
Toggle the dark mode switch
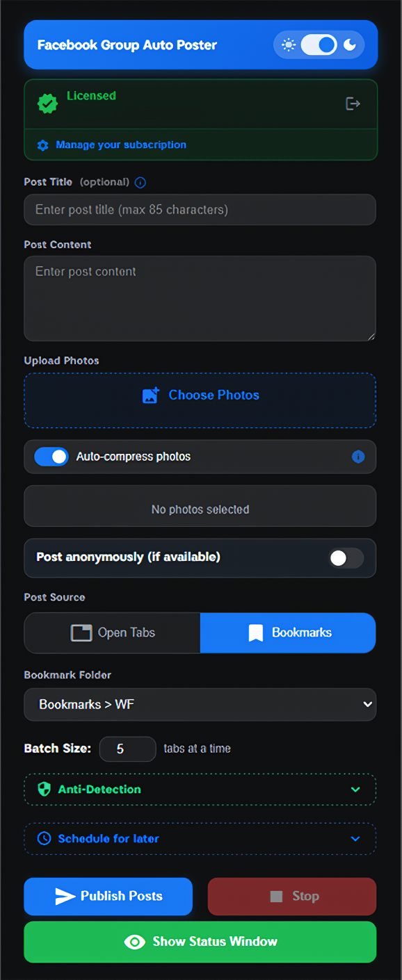pos(320,44)
